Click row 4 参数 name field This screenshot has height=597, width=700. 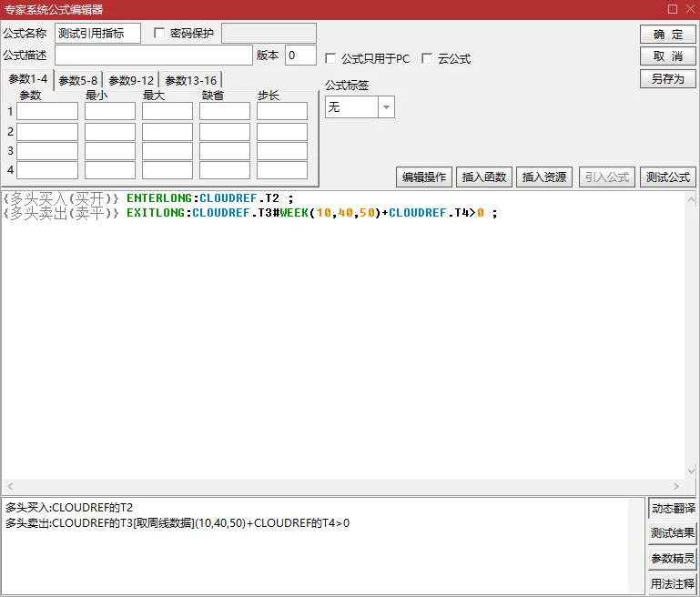(47, 170)
